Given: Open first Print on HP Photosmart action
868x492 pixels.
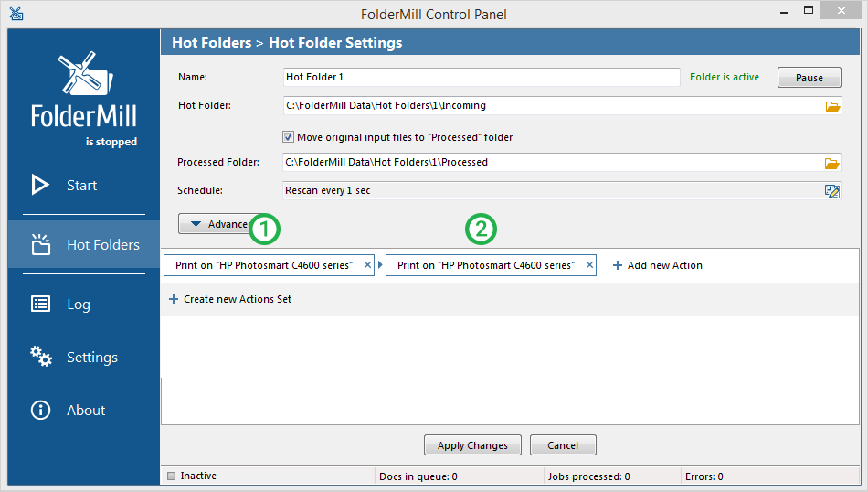Looking at the screenshot, I should (x=263, y=265).
